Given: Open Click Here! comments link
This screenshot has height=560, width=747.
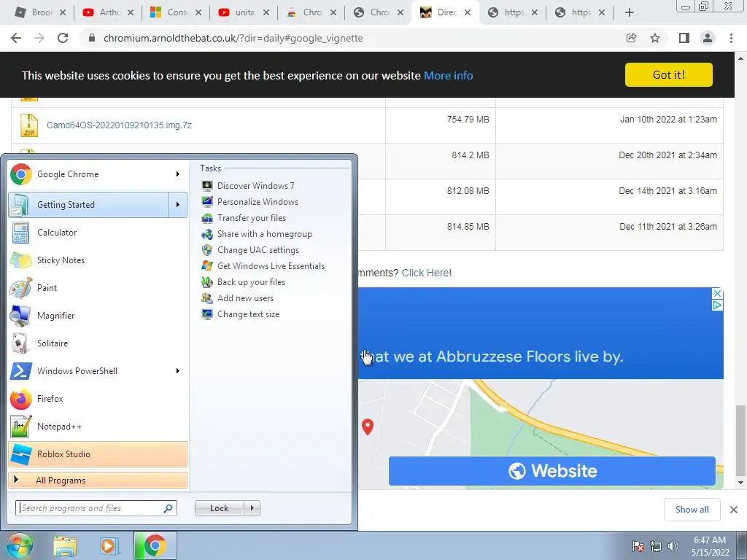Looking at the screenshot, I should (426, 273).
